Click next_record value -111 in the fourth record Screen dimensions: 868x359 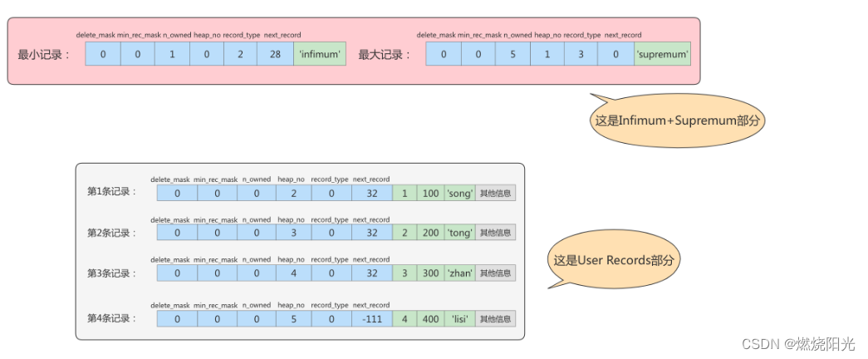tap(372, 318)
